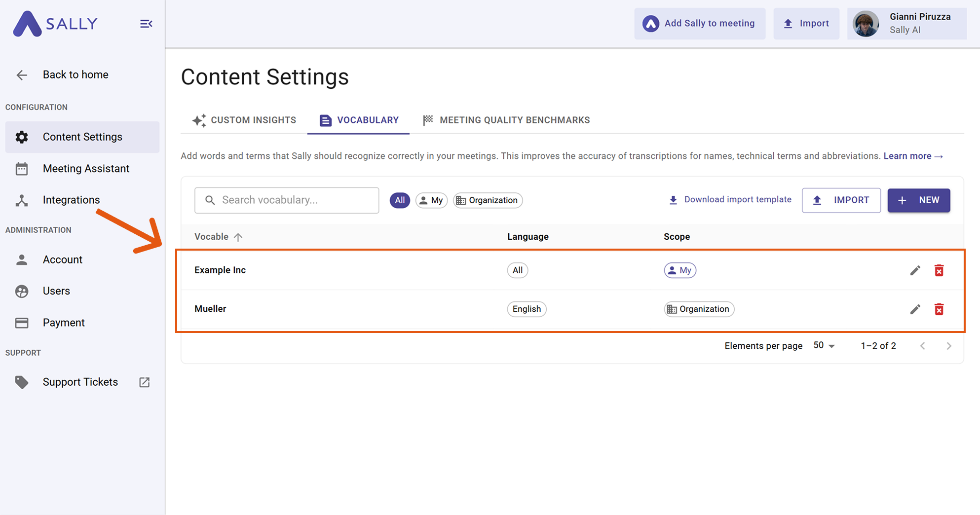Image resolution: width=980 pixels, height=515 pixels.
Task: Open Elements per page dropdown
Action: (824, 346)
